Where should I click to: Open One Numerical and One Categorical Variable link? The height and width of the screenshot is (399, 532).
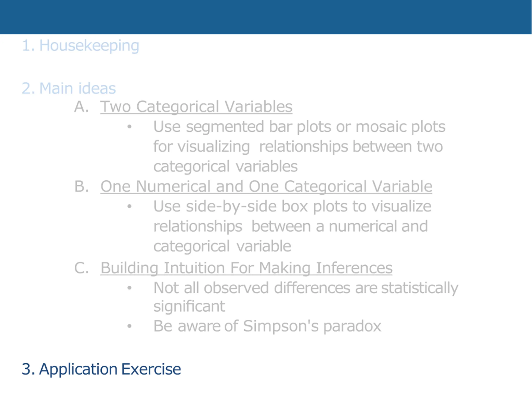pos(266,186)
